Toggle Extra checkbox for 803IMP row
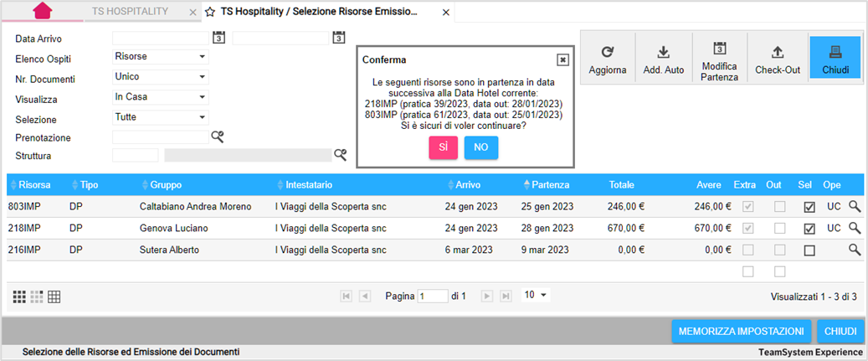The width and height of the screenshot is (868, 361). [x=747, y=207]
